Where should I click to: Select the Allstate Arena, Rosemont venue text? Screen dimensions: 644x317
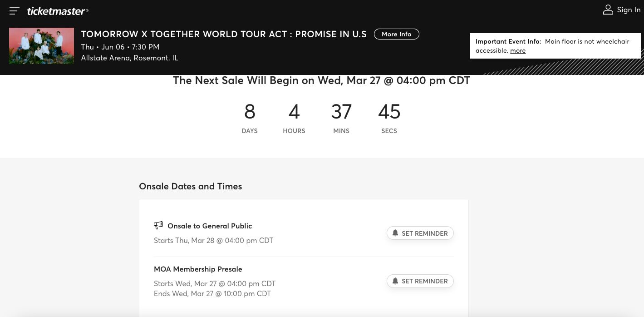coord(129,58)
